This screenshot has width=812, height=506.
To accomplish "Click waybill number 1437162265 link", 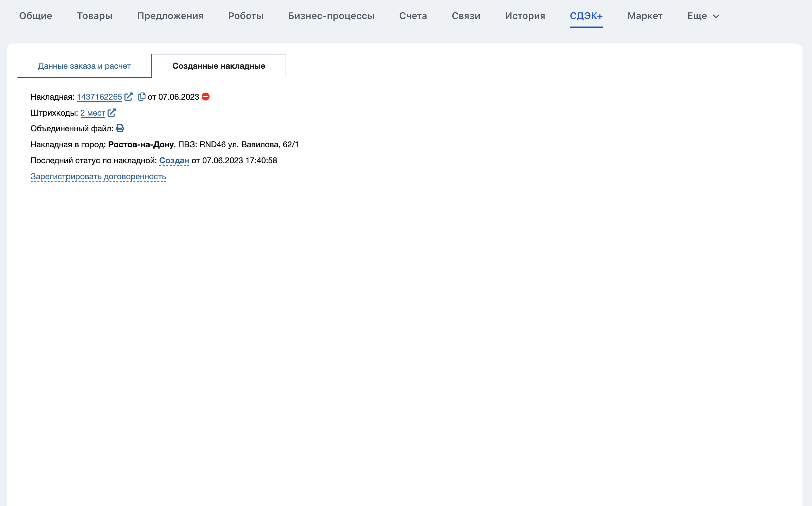I will pos(99,97).
